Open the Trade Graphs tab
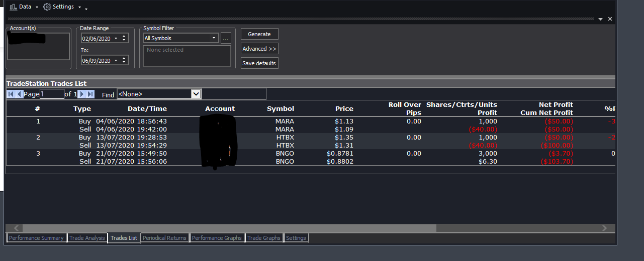Screen dimensions: 644x261 [264, 238]
